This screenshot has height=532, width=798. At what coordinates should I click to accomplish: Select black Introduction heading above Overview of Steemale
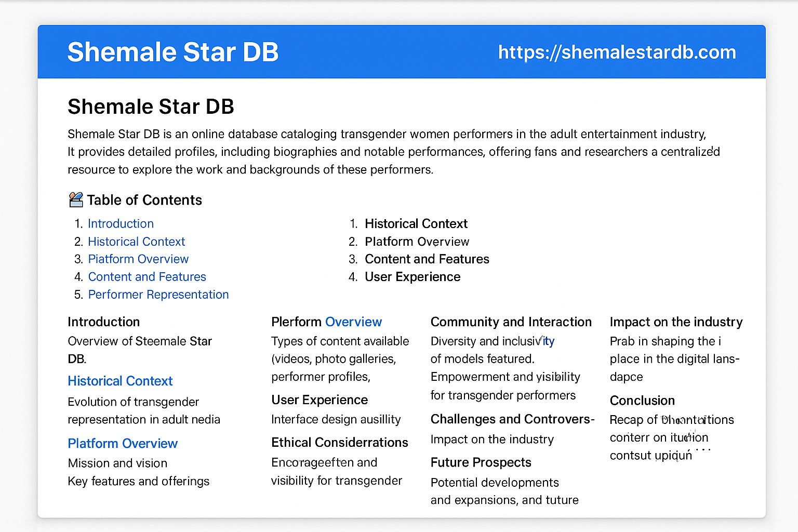click(104, 322)
